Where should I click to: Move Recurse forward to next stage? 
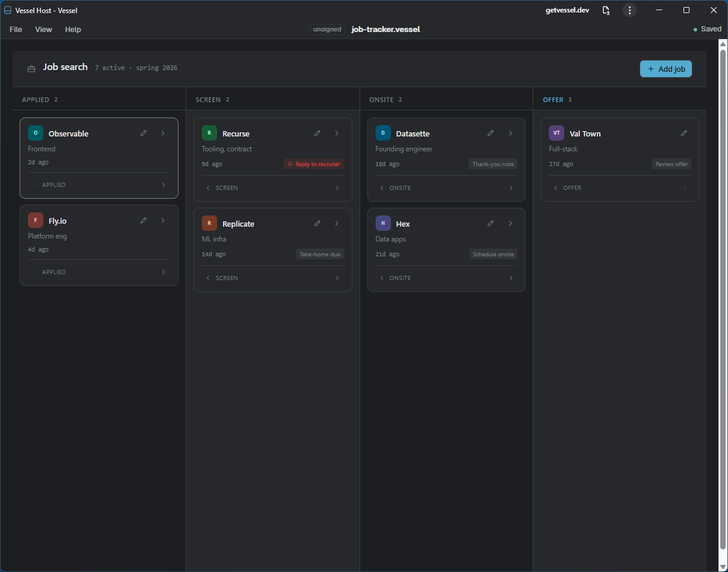click(x=338, y=188)
